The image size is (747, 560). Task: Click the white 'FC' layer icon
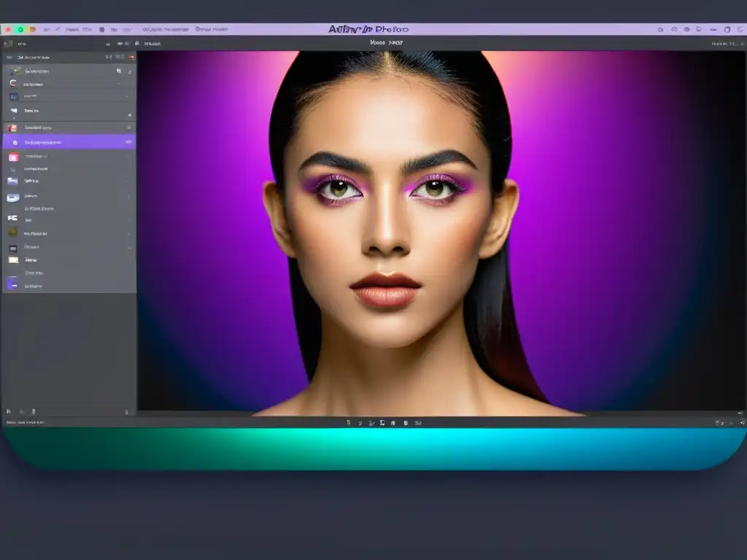(x=12, y=218)
